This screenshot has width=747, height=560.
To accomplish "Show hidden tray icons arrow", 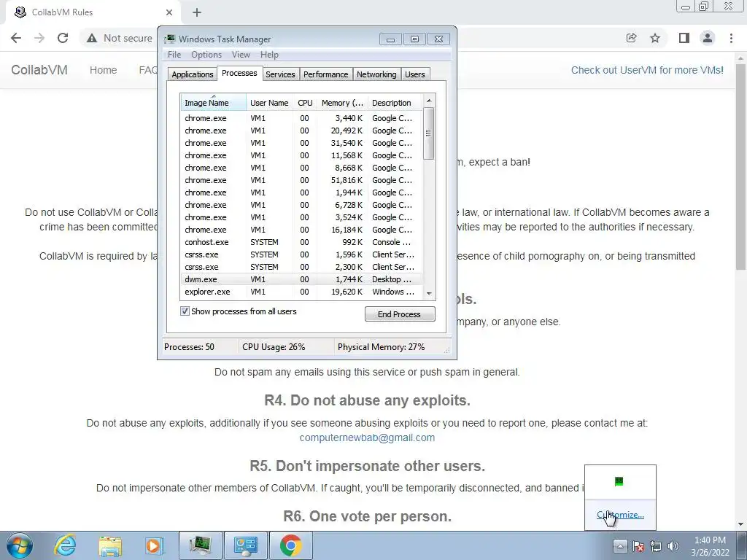I will coord(619,545).
